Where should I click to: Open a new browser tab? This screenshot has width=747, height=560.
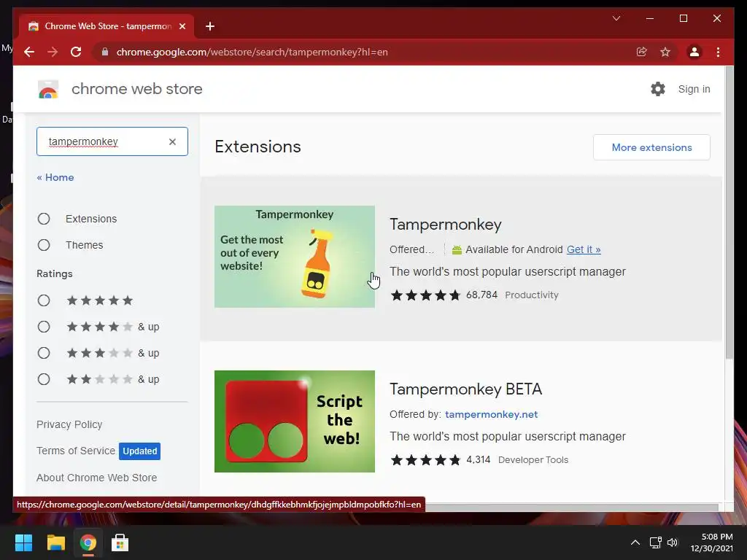[x=209, y=26]
